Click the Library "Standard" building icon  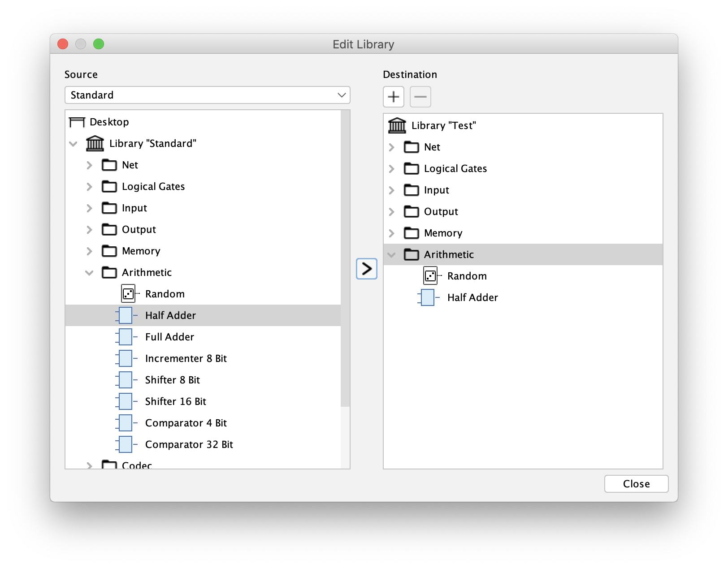coord(95,143)
